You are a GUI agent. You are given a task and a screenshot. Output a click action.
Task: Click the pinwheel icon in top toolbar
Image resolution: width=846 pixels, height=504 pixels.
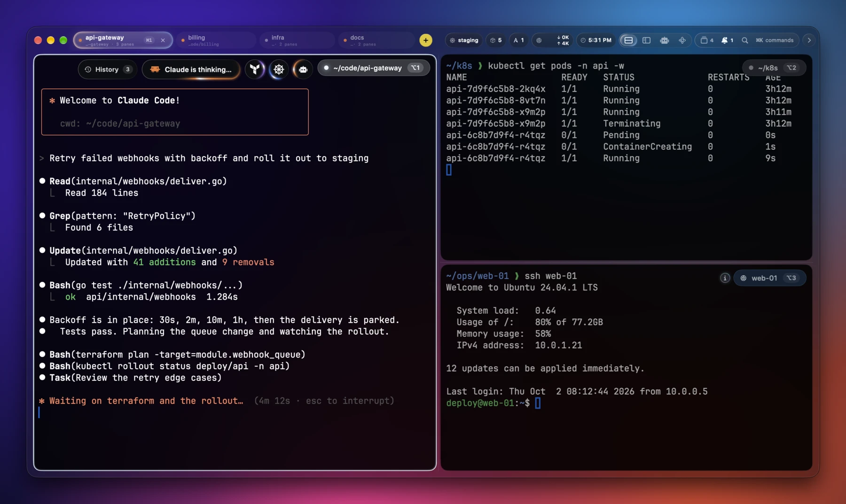tap(682, 40)
